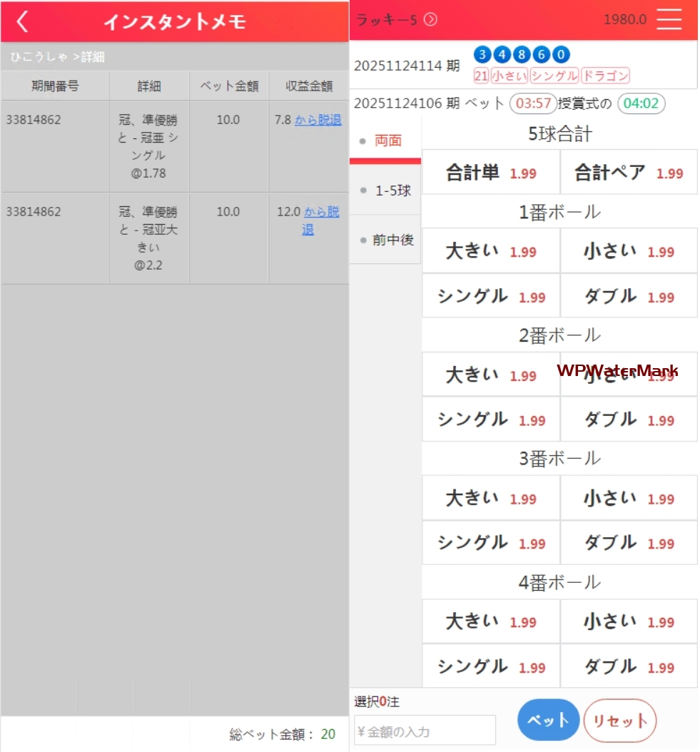Click から脱退 link in the 7.8 row
Viewport: 700px width, 752px height.
(318, 120)
